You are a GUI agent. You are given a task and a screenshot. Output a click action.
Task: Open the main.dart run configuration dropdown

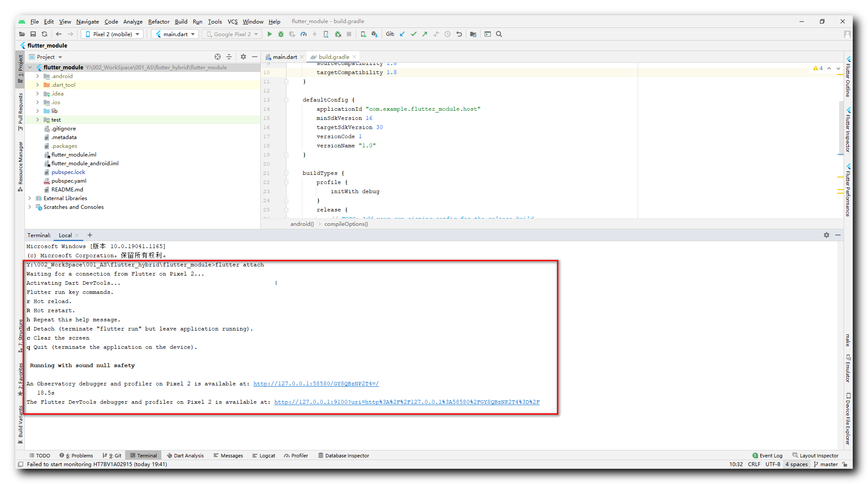(175, 34)
